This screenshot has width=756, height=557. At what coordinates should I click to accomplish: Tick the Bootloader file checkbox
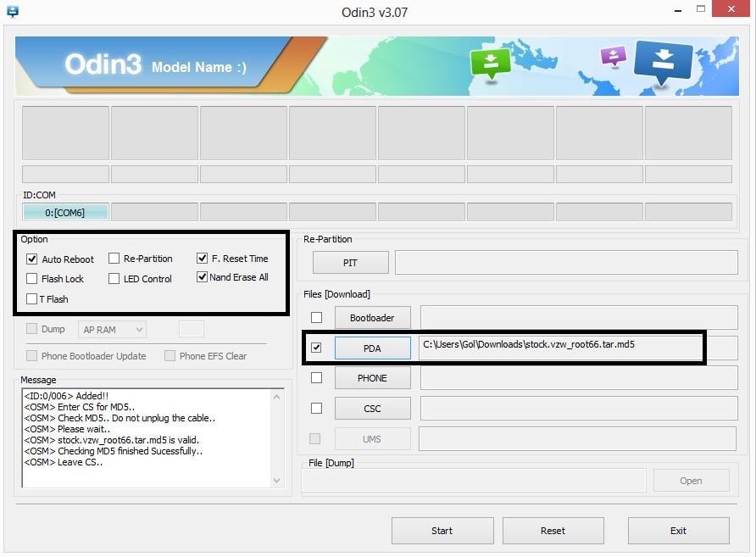click(x=316, y=318)
